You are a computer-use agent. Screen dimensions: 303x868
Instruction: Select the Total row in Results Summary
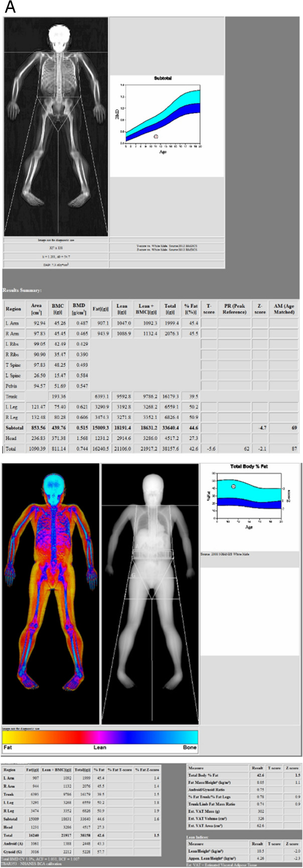[150, 449]
